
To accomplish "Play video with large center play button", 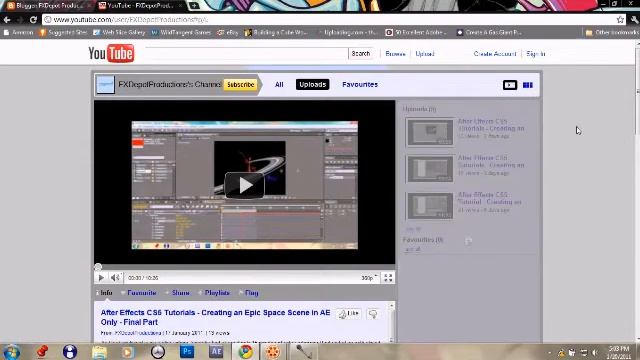I will coord(244,185).
